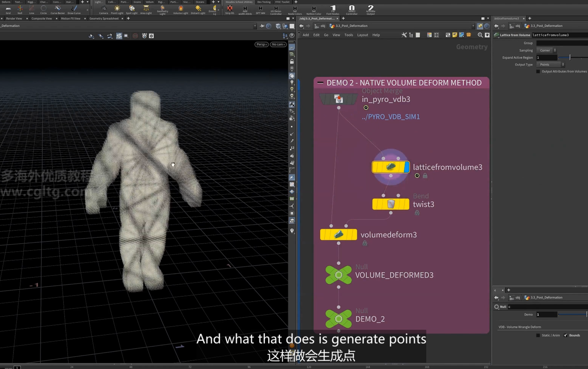The height and width of the screenshot is (369, 588).
Task: Select the Volume Light shelf tool
Action: click(x=181, y=10)
